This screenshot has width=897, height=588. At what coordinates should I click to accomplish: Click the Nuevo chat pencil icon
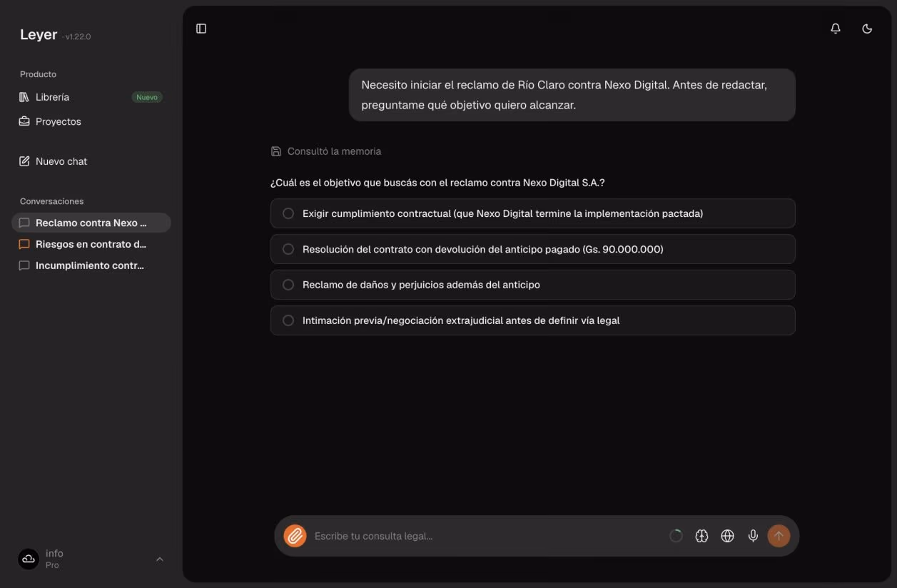24,161
